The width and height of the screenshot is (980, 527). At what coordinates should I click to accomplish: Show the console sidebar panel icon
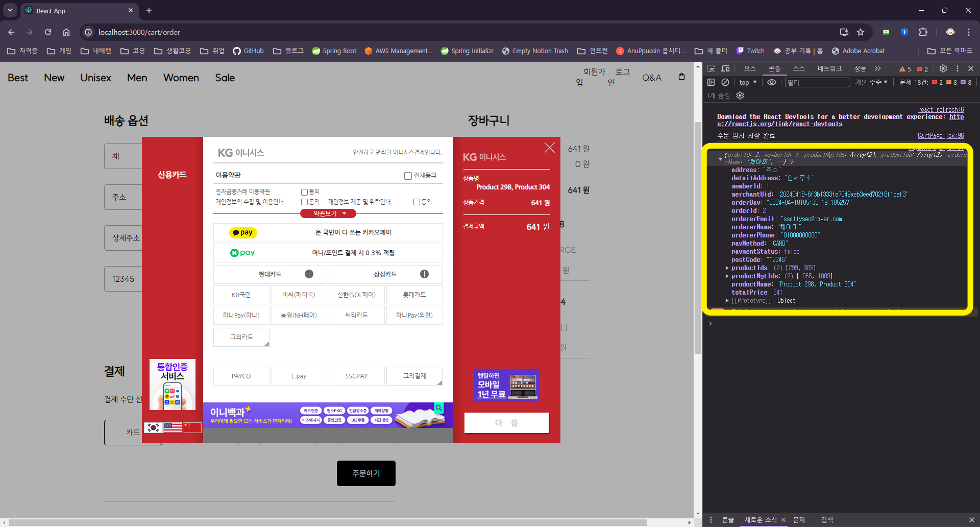point(711,82)
